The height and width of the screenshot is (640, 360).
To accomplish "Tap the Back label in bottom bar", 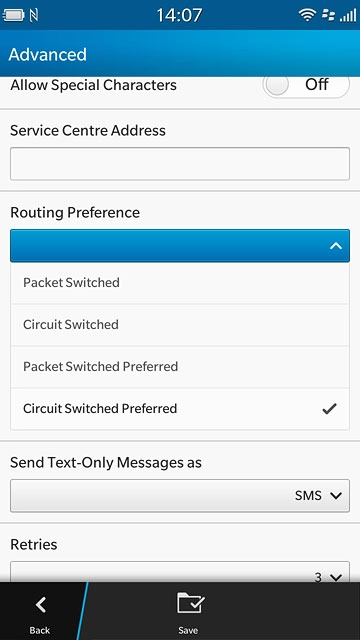I will tap(40, 630).
